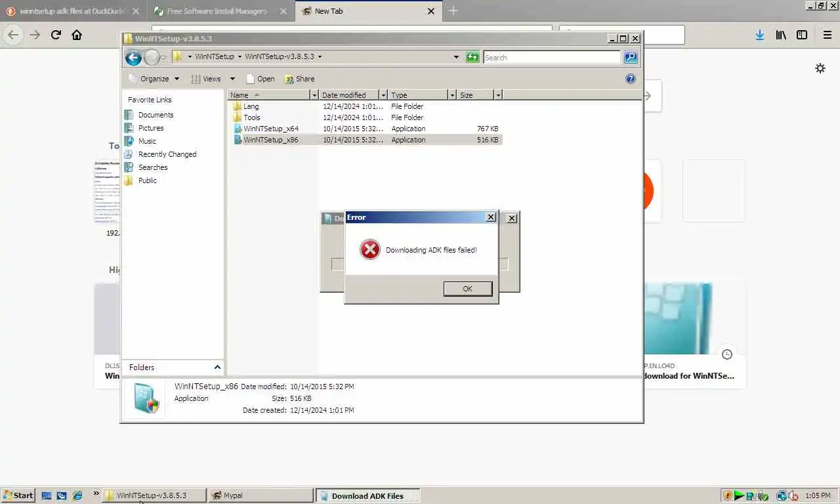Click the muted volume tray icon
The image size is (840, 504).
[x=793, y=496]
